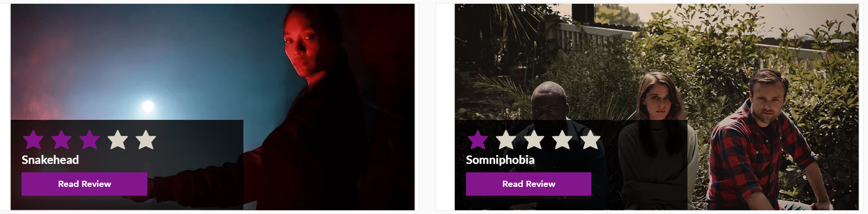Screen dimensions: 868x214
Task: Open the Somniphobia Read Review button
Action: [x=528, y=184]
